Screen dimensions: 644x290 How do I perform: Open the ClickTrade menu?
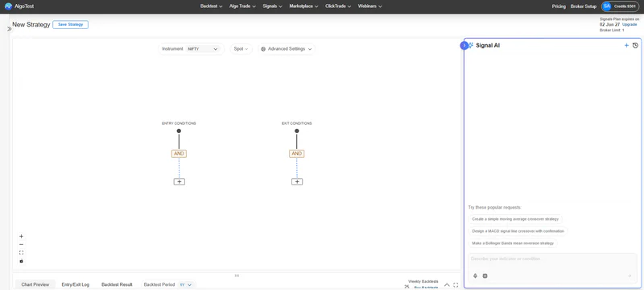tap(338, 6)
